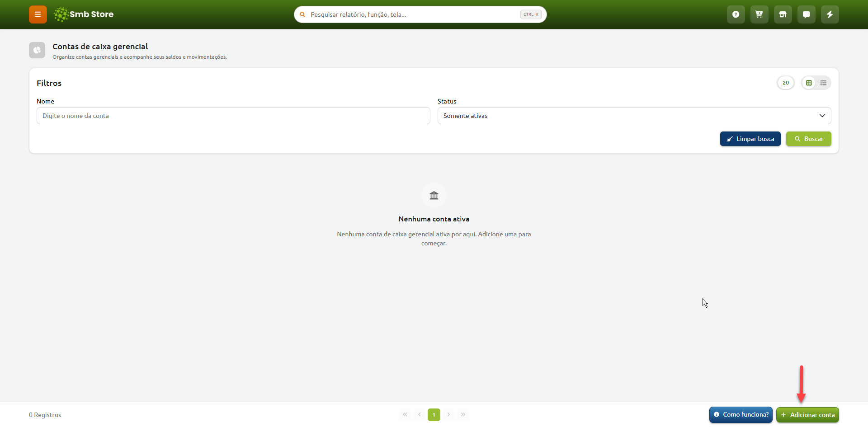Click the bank building empty-state icon
Image resolution: width=868 pixels, height=427 pixels.
coord(434,195)
